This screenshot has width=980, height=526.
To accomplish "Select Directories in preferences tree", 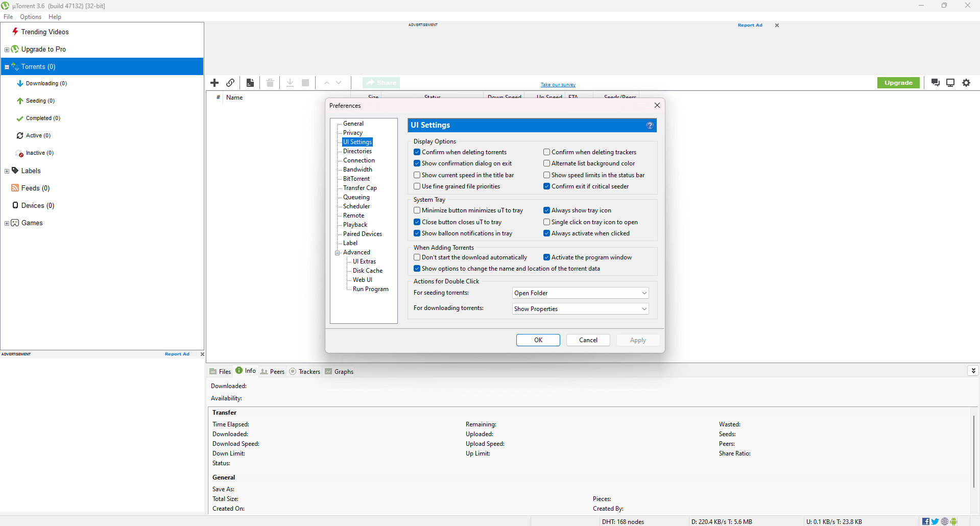I will (x=357, y=151).
